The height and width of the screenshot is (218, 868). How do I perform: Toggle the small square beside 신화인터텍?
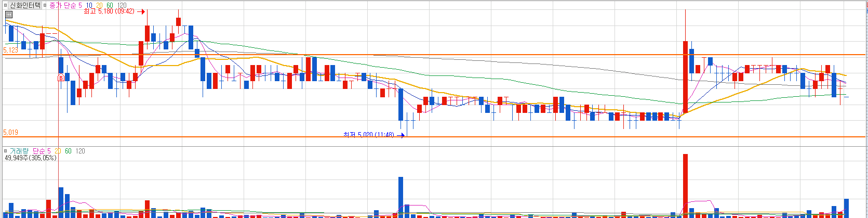tap(5, 5)
